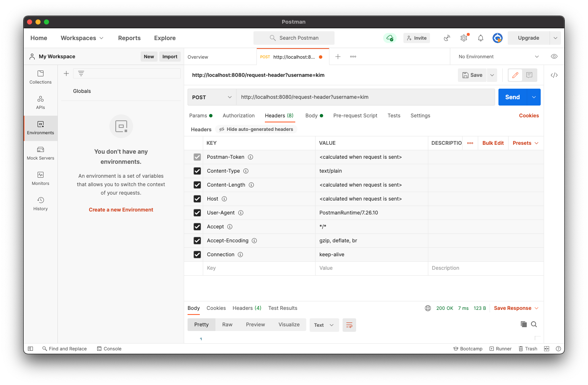Uncheck the Content-Length header checkbox
Image resolution: width=588 pixels, height=385 pixels.
(x=197, y=185)
